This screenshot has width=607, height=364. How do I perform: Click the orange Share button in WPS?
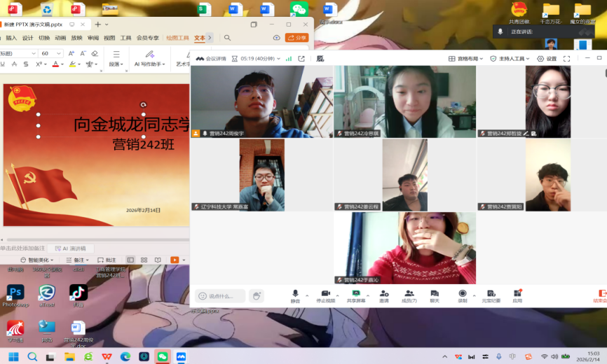297,38
